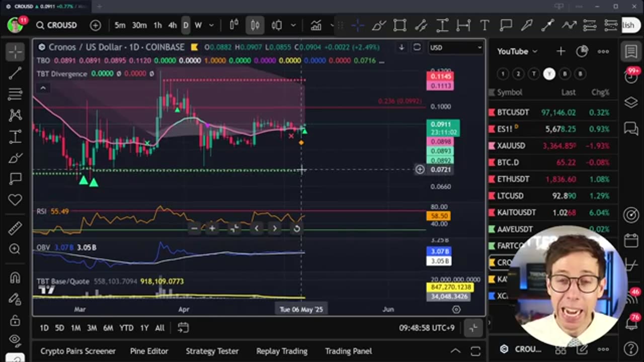Open the Trading Panel tab
644x362 pixels.
pos(348,351)
